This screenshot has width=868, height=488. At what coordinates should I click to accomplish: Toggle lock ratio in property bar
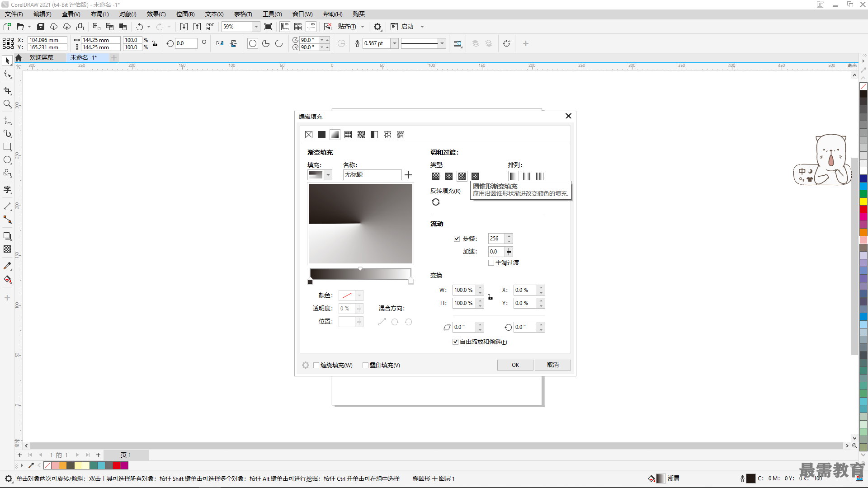(155, 43)
